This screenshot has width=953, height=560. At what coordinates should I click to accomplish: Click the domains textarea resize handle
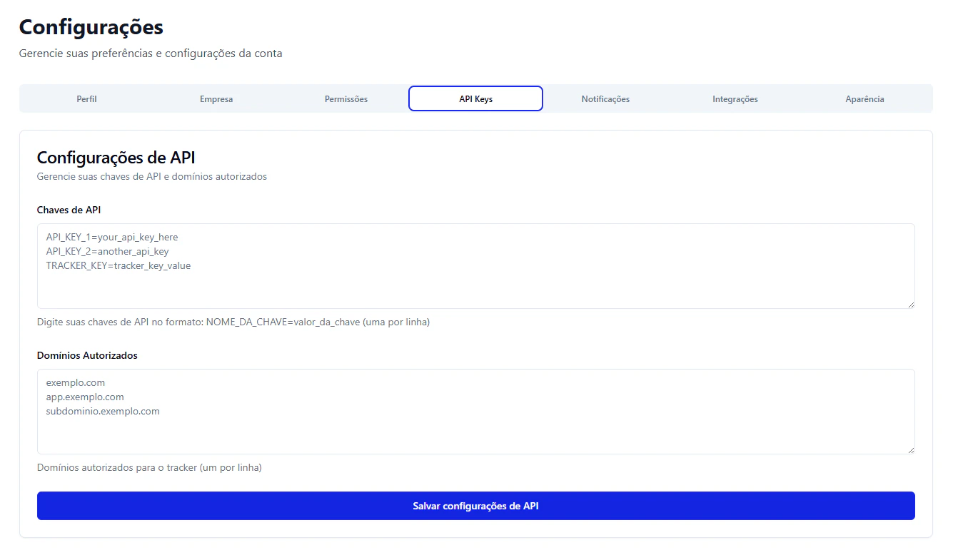tap(911, 451)
